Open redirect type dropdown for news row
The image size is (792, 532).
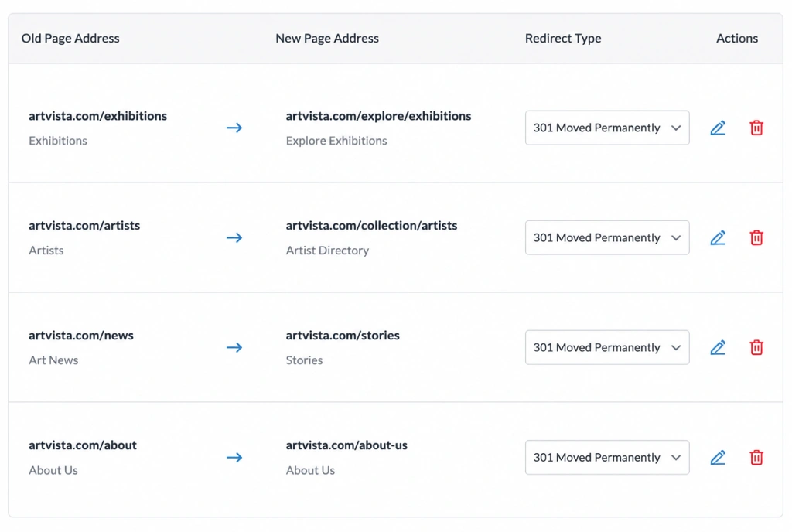tap(607, 347)
